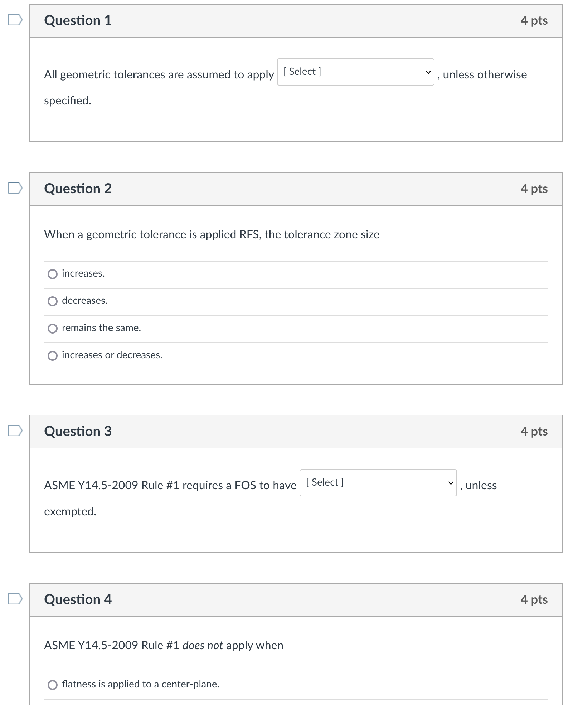The image size is (588, 705).
Task: Click the Question 3 dropdown chevron arrow
Action: pyautogui.click(x=451, y=483)
